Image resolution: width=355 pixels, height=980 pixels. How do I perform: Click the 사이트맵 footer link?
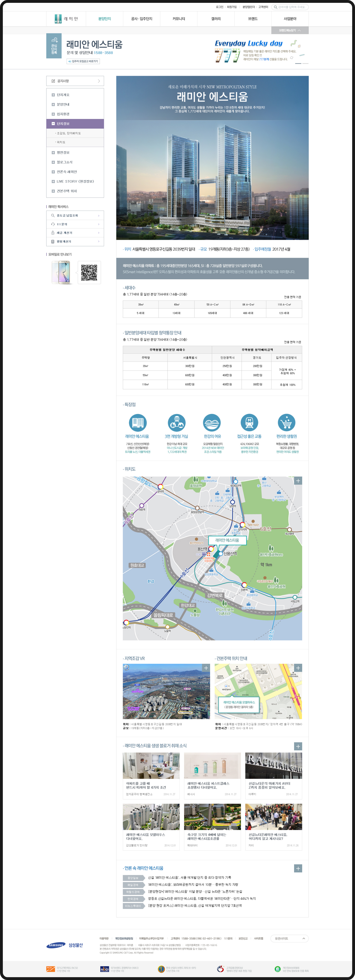(x=258, y=938)
